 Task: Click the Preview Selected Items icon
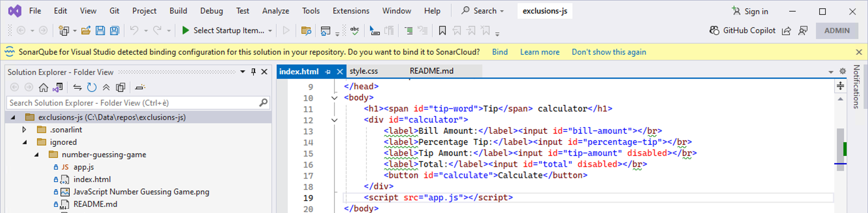click(x=140, y=88)
